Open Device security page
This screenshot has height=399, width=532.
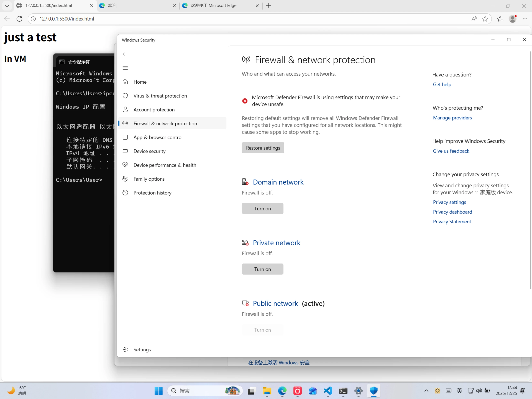coord(149,151)
